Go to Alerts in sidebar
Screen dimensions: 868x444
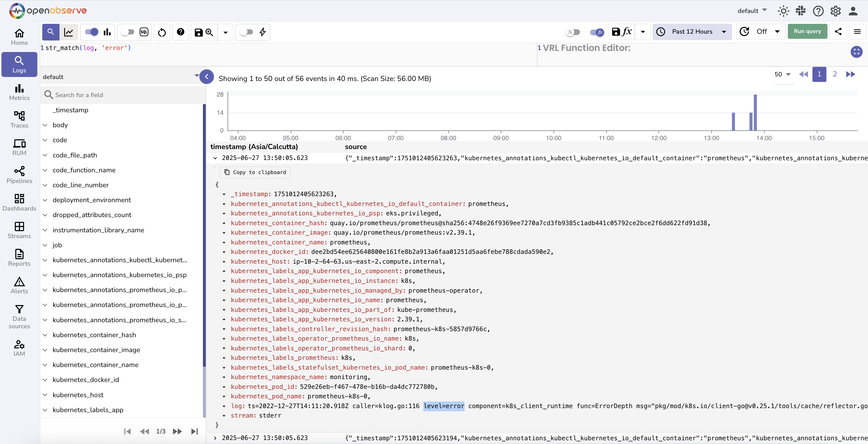tap(19, 285)
